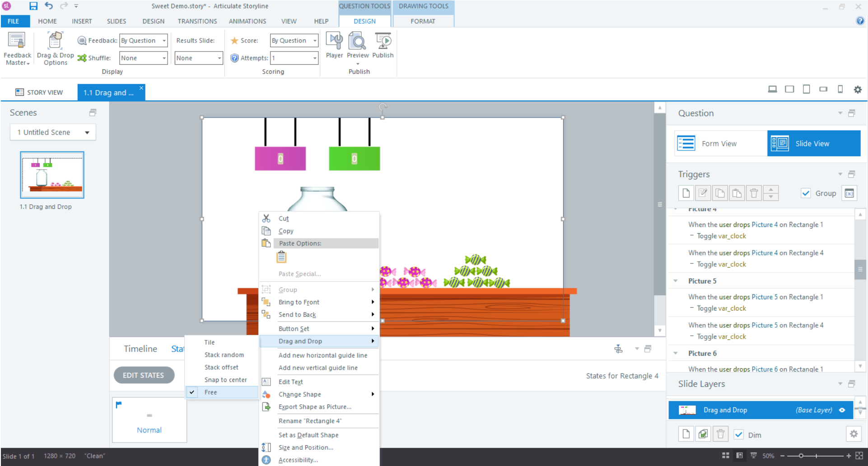
Task: Open slide layer properties gear
Action: (x=854, y=434)
